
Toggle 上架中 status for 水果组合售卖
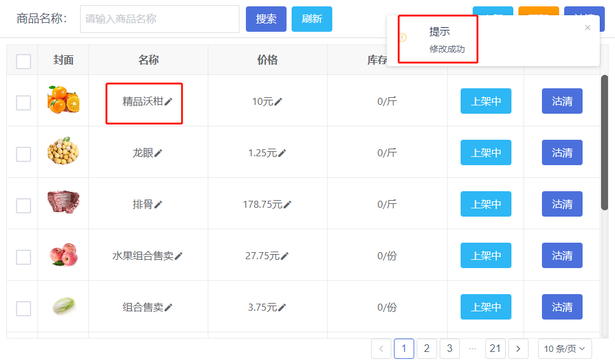[486, 256]
